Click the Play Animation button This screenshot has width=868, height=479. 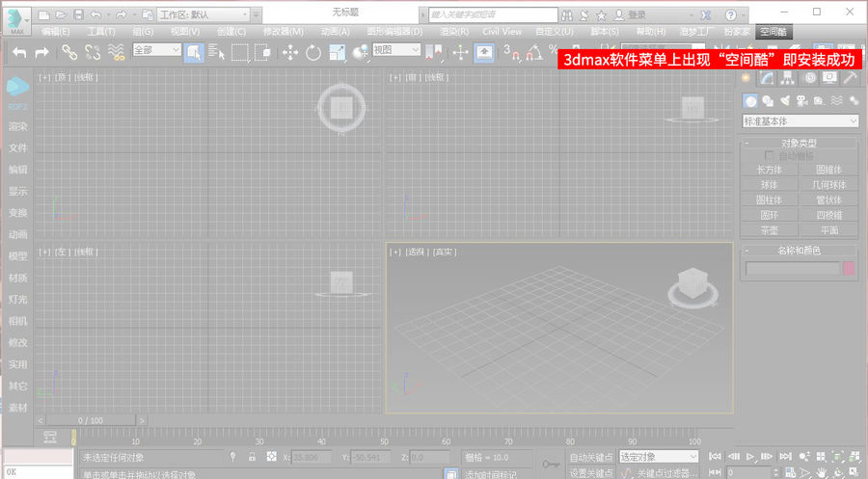[x=750, y=456]
